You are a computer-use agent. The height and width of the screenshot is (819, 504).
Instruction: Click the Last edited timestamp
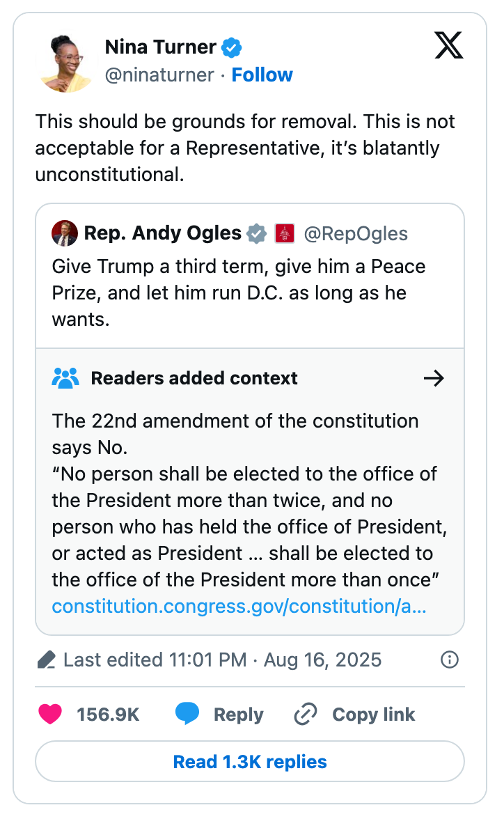point(222,660)
